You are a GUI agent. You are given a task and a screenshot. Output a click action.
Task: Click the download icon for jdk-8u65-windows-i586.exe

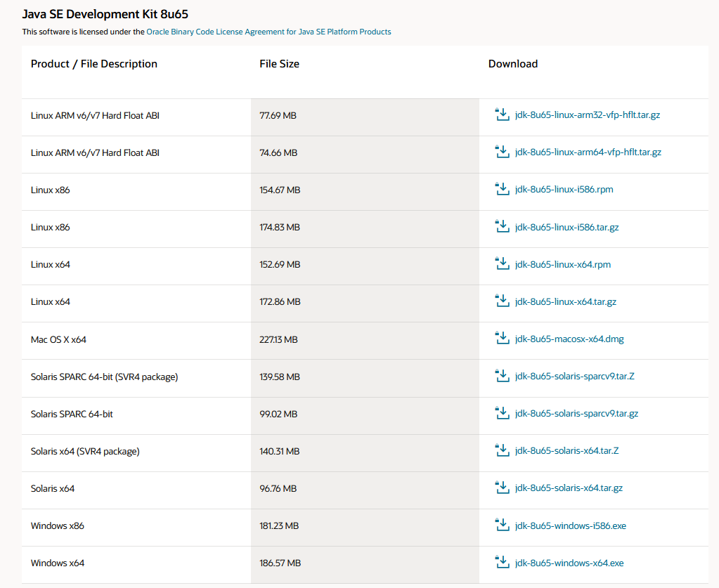click(502, 525)
